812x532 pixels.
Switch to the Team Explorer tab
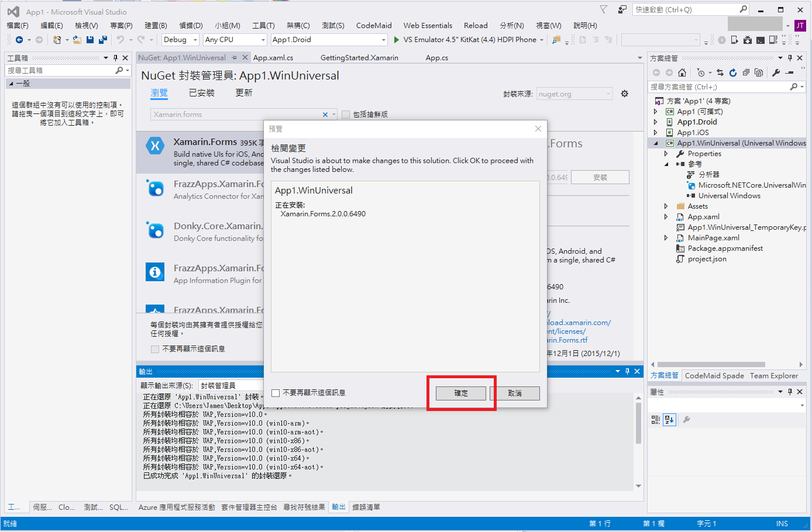[774, 376]
